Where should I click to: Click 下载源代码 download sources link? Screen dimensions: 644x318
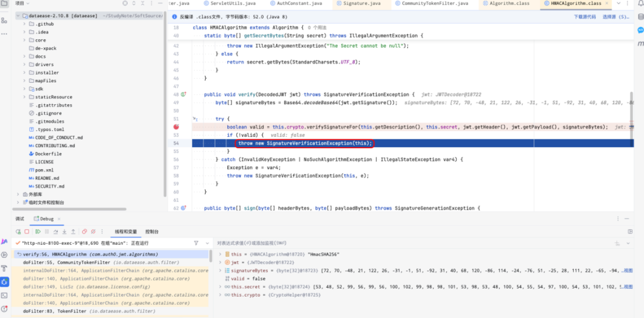coord(584,17)
